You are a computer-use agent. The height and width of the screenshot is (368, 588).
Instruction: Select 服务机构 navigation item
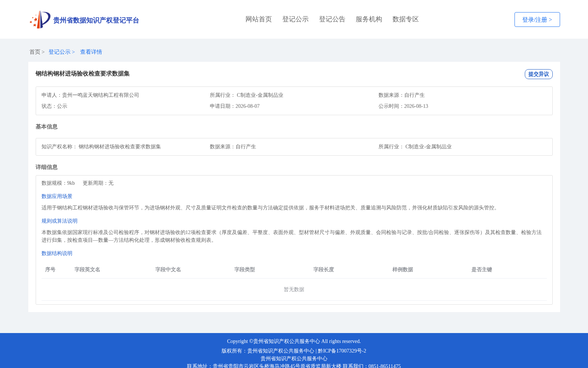pos(369,19)
